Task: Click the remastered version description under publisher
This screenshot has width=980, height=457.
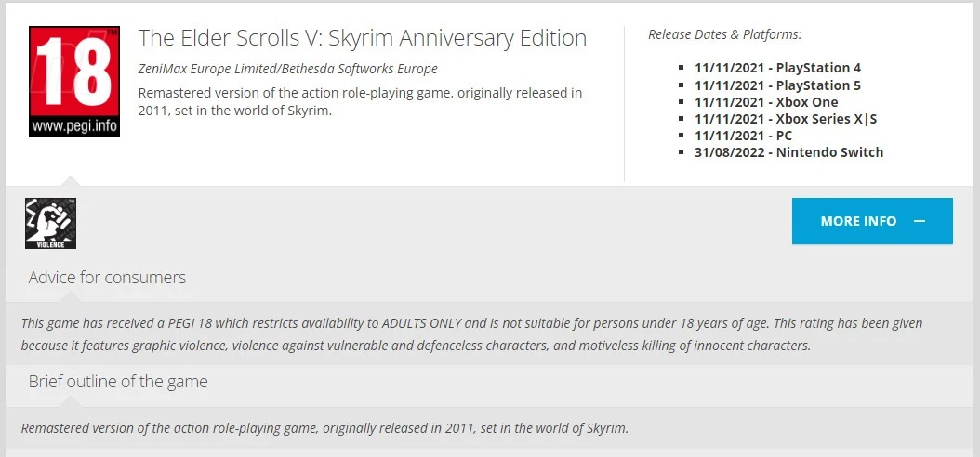Action: [360, 102]
